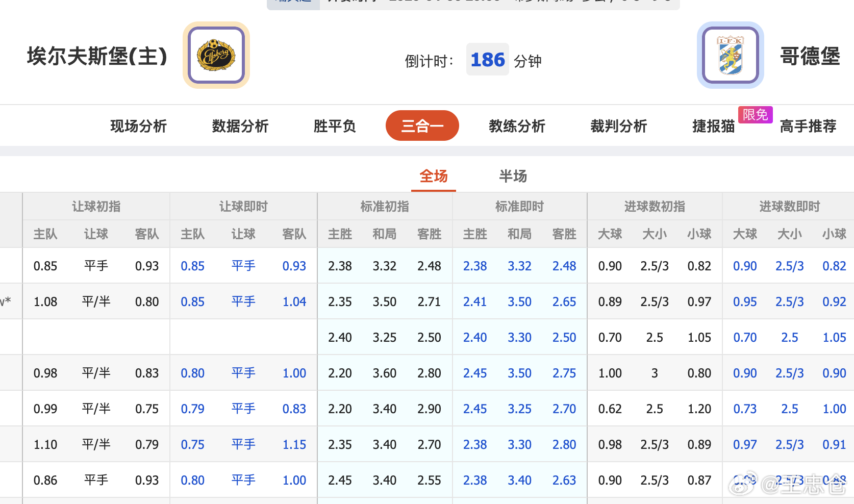This screenshot has height=504, width=854.
Task: Open the 三合一 highlighted tab
Action: pos(422,125)
